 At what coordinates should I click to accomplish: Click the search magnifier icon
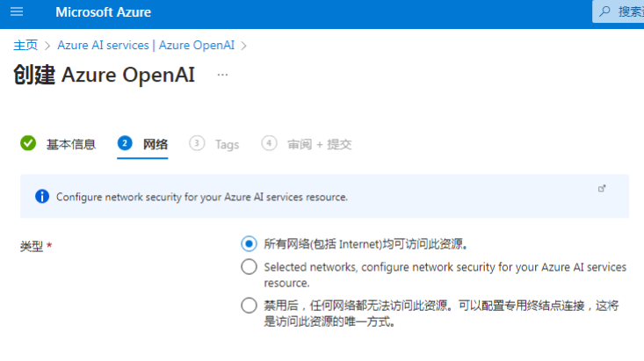pyautogui.click(x=604, y=11)
